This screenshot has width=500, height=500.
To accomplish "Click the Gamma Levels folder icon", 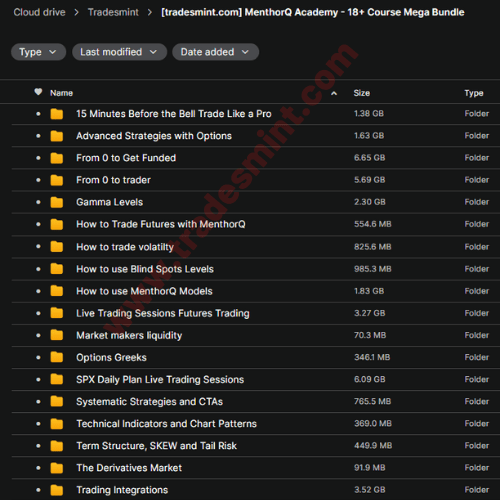I will click(57, 202).
